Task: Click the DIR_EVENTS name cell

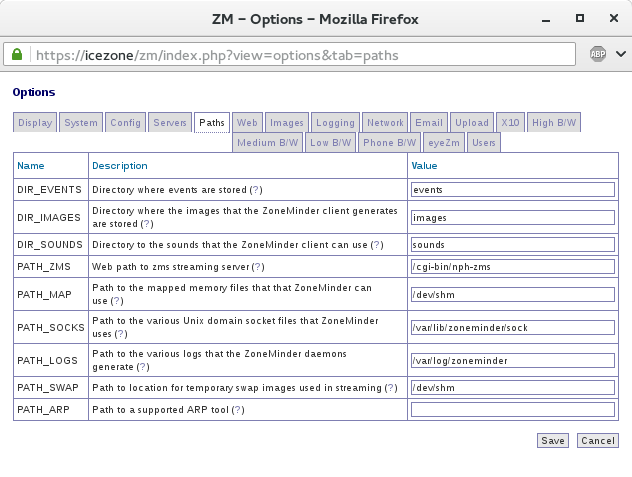Action: 51,190
